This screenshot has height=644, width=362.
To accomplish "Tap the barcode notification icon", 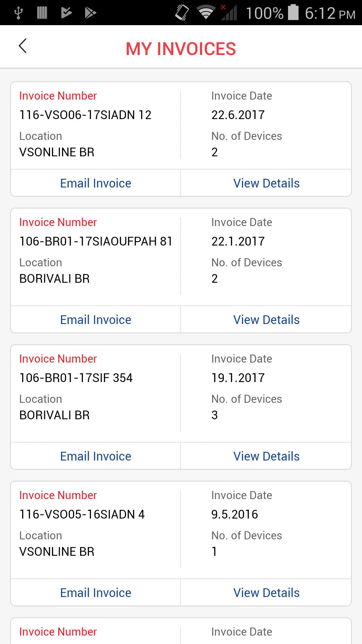I will [x=42, y=13].
